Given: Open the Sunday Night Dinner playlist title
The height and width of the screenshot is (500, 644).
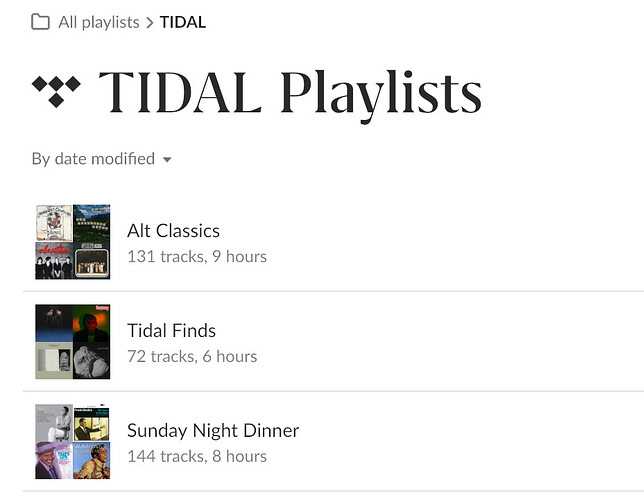Looking at the screenshot, I should point(213,431).
